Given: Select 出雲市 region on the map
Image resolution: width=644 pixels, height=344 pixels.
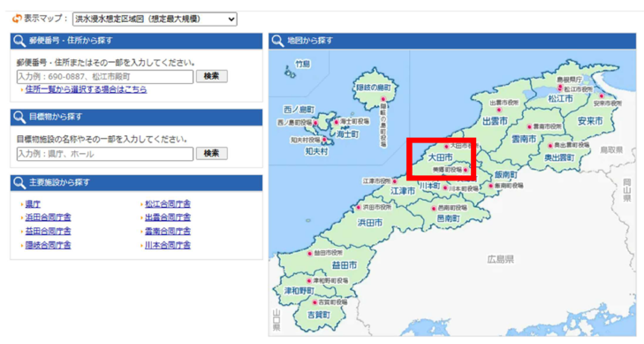Looking at the screenshot, I should [x=495, y=121].
